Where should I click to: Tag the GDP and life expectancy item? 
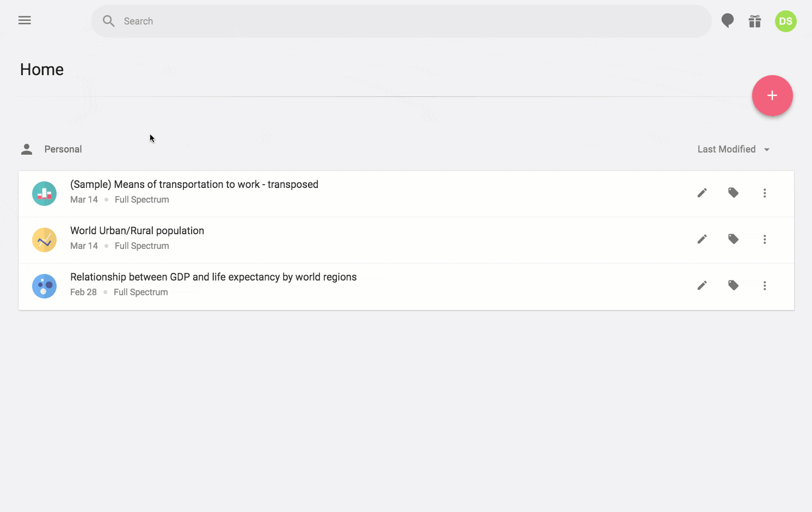[733, 285]
